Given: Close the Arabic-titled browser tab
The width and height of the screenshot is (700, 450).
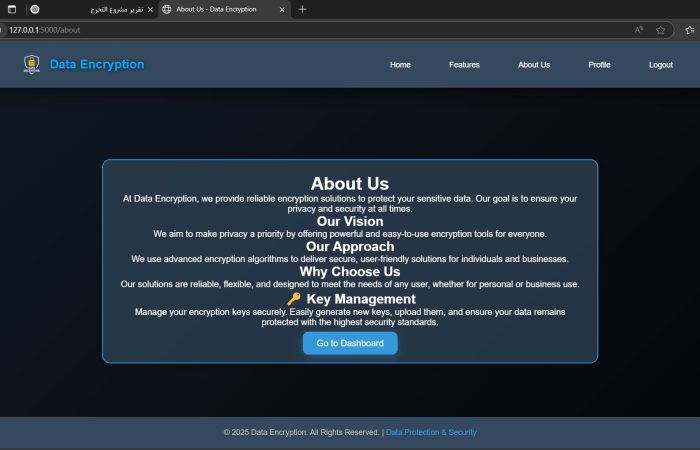Looking at the screenshot, I should coord(149,9).
